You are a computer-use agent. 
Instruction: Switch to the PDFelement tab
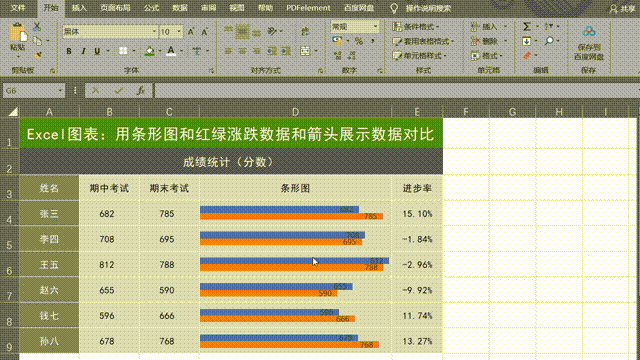point(308,8)
